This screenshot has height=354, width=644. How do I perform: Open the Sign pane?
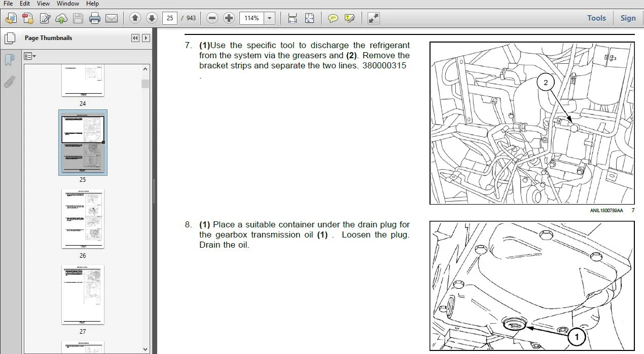coord(628,18)
